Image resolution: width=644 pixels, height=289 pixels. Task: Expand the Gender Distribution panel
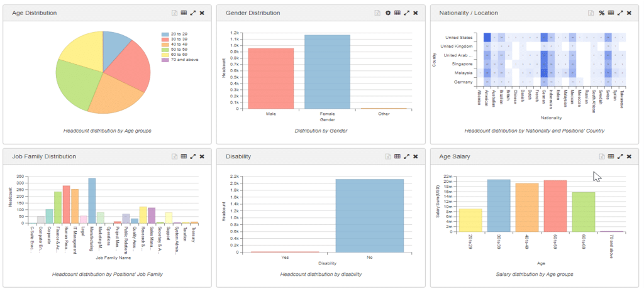pos(407,13)
